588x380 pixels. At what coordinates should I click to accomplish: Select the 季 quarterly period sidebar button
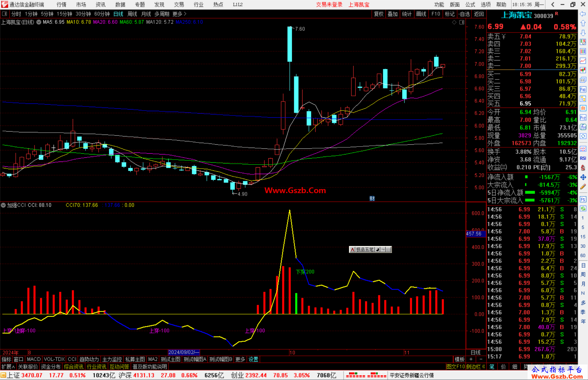pyautogui.click(x=583, y=312)
